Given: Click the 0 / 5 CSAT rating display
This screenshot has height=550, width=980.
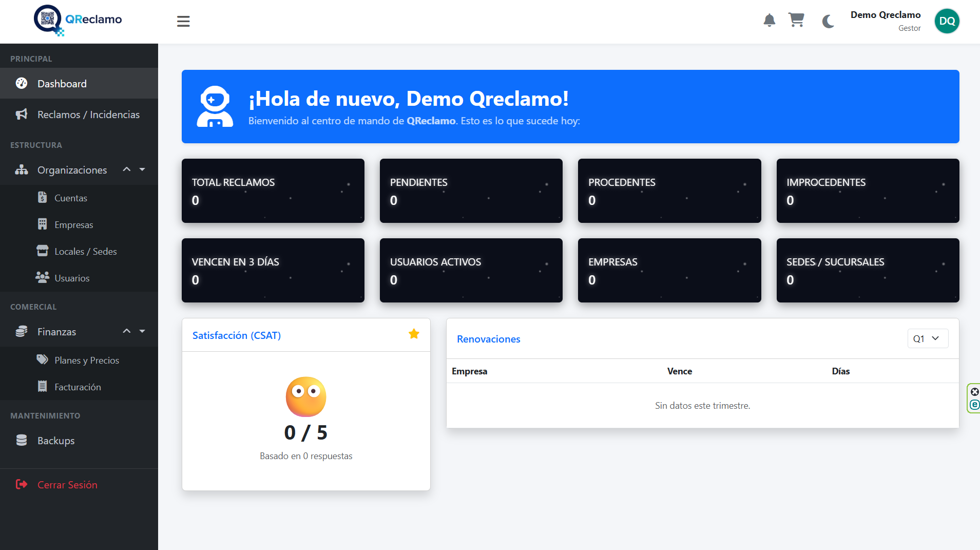Looking at the screenshot, I should click(306, 432).
